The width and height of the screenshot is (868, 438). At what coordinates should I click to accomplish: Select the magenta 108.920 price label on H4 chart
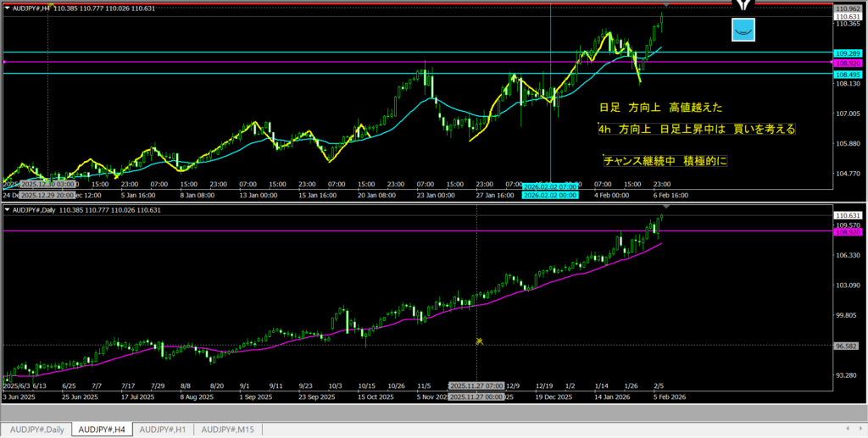(848, 63)
